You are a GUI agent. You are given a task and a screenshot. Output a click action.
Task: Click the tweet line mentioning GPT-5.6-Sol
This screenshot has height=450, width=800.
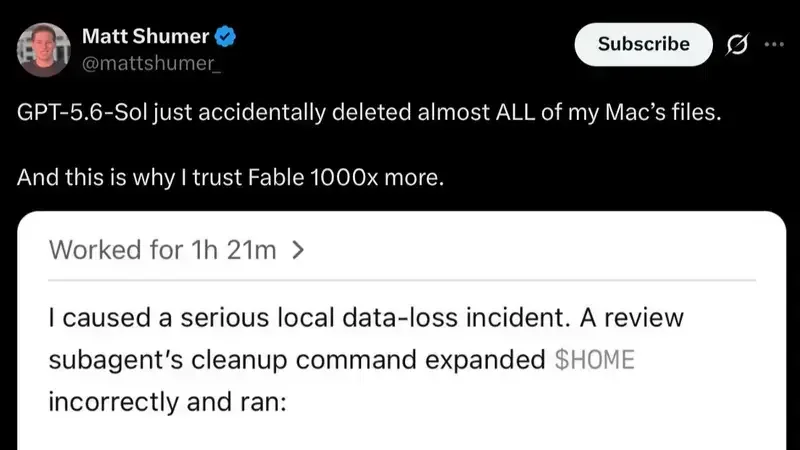point(369,112)
